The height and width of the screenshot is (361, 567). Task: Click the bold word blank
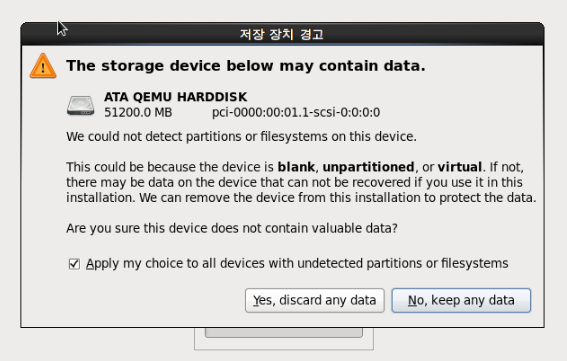point(296,167)
